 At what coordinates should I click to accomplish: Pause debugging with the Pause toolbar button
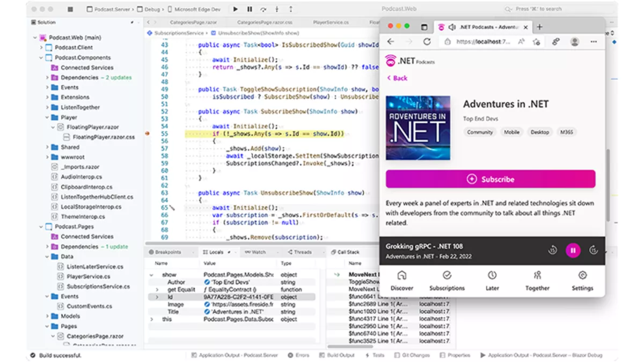tap(249, 9)
